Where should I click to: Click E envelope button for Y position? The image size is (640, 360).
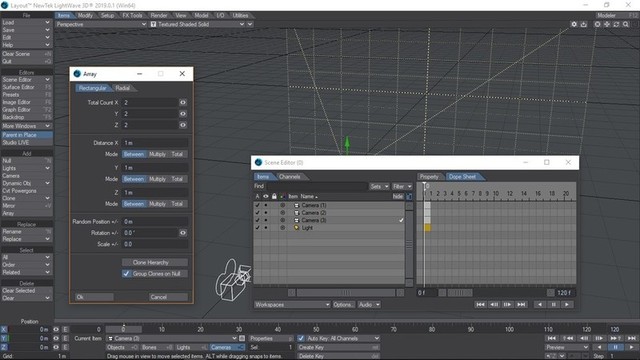65,338
